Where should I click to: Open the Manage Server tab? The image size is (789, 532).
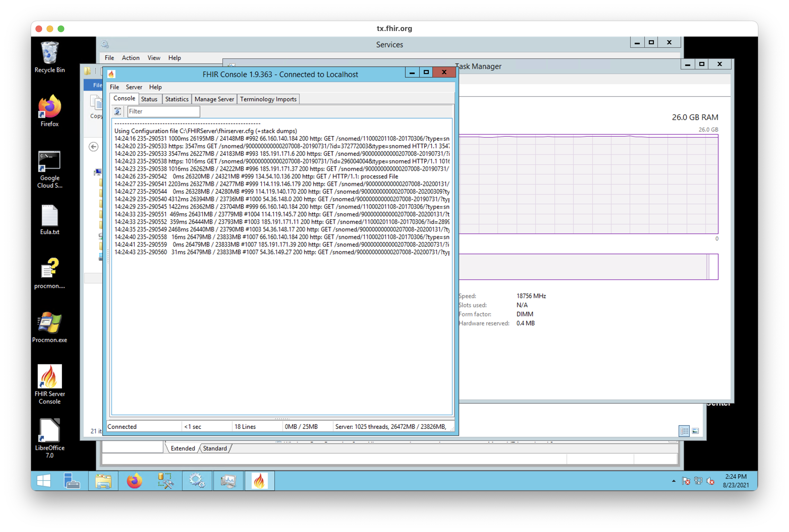[214, 99]
